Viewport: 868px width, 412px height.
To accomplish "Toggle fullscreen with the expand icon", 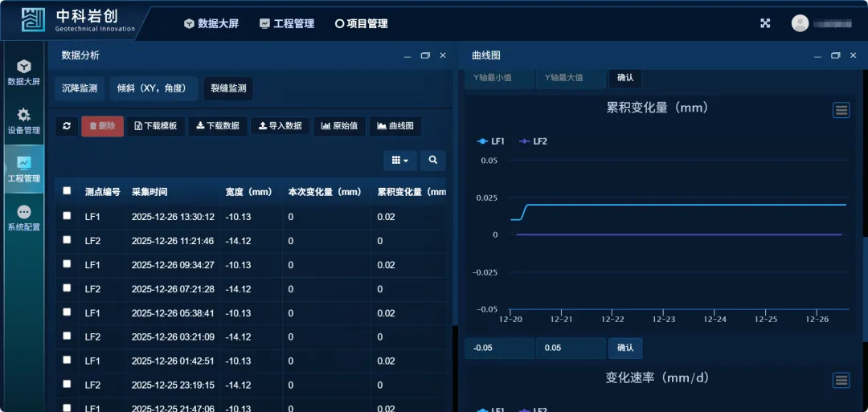I will [x=765, y=23].
